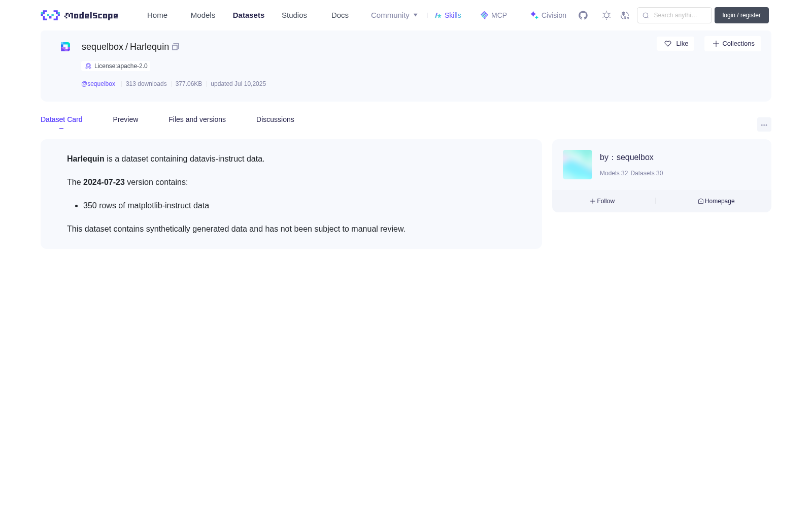Switch to the Preview tab
Screen dimensions: 812x508
(x=125, y=119)
